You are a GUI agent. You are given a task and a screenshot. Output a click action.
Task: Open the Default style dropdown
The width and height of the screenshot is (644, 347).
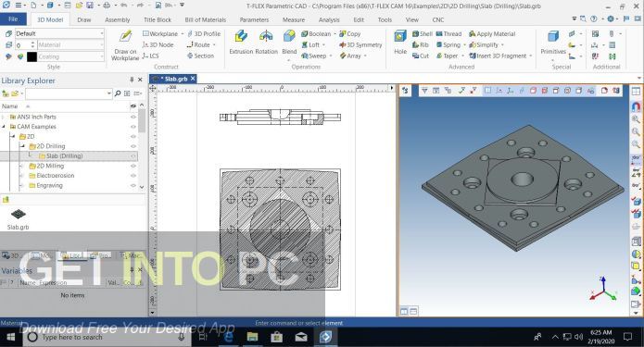(59, 33)
